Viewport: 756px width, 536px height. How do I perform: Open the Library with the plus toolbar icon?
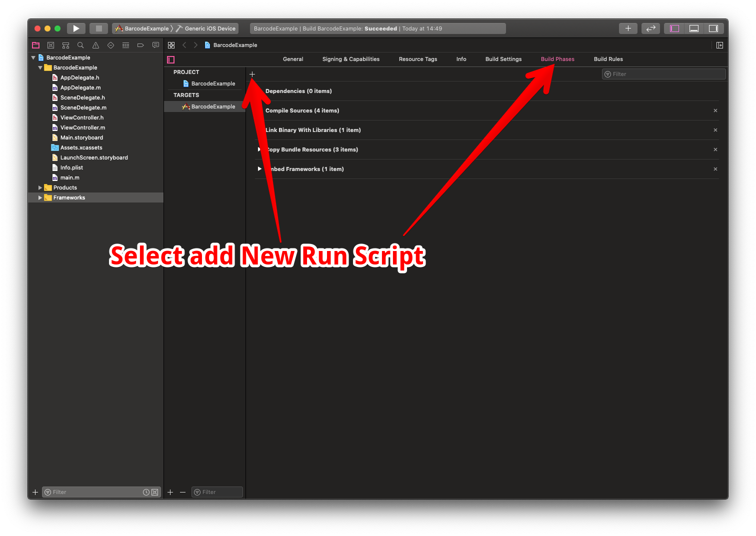[628, 28]
